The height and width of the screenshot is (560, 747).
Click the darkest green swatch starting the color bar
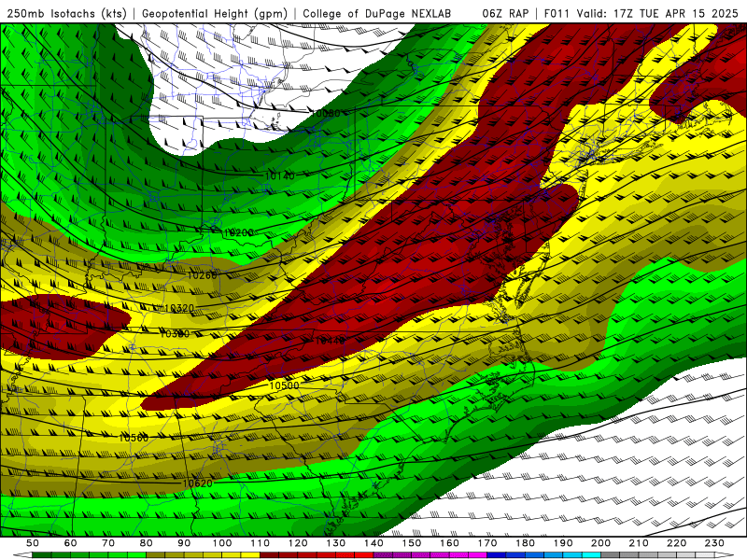pyautogui.click(x=42, y=555)
